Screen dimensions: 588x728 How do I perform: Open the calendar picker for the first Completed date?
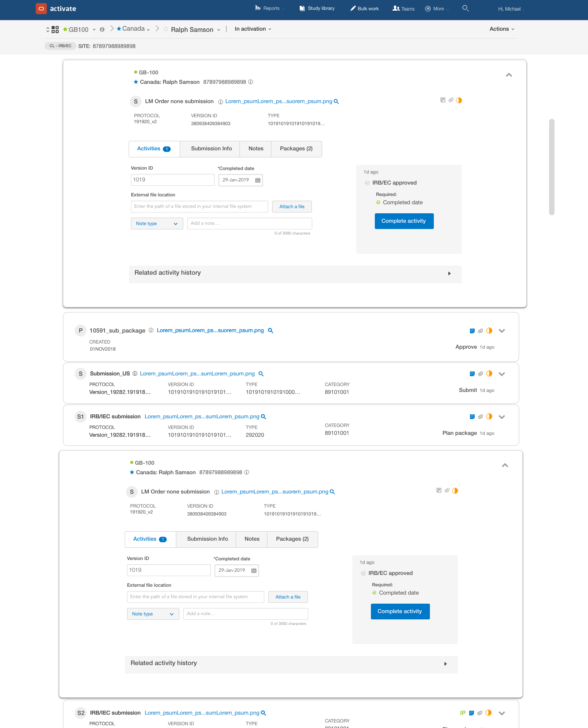click(x=258, y=180)
